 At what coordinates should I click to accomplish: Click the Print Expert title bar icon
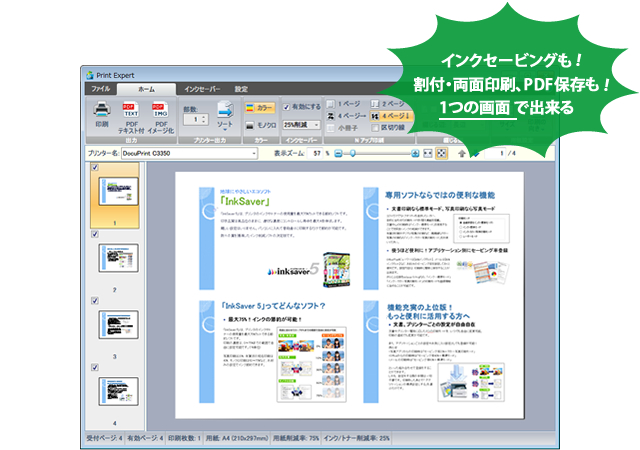(x=90, y=76)
